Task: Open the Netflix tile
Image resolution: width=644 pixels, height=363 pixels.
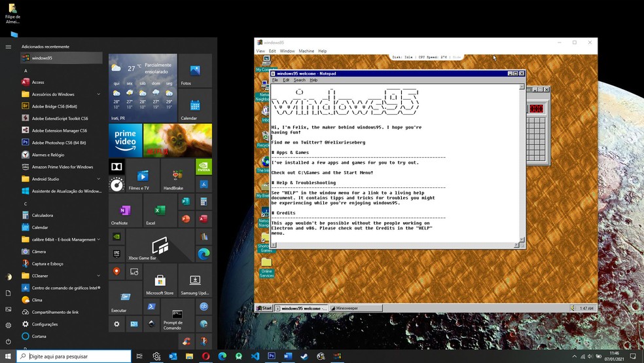Action: (x=178, y=141)
